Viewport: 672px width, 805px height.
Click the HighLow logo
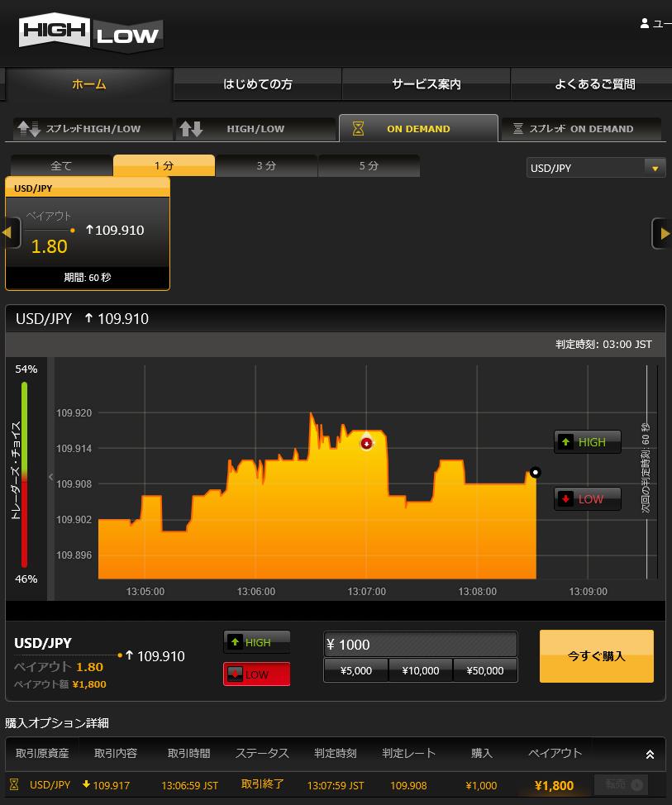coord(91,33)
